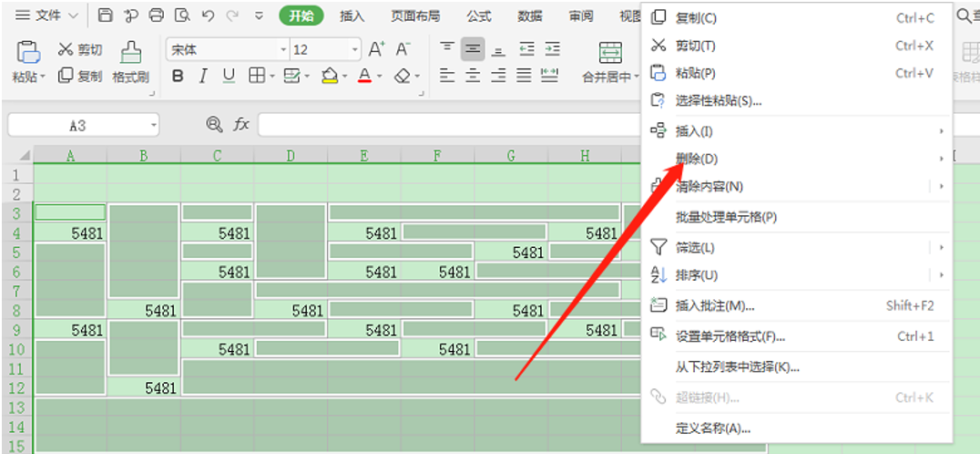Click the increase indent icon
Viewport: 980px width, 454px height.
point(552,49)
